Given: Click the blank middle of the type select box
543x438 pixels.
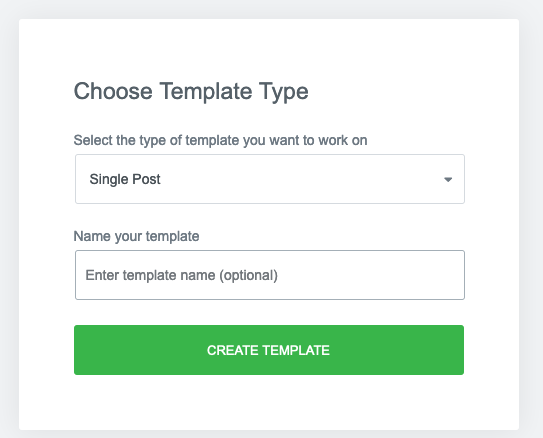Looking at the screenshot, I should point(298,179).
